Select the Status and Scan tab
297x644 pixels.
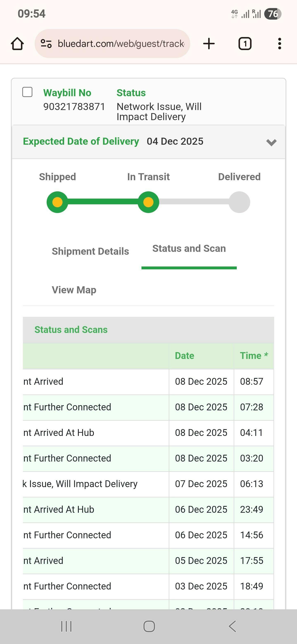[x=189, y=249]
